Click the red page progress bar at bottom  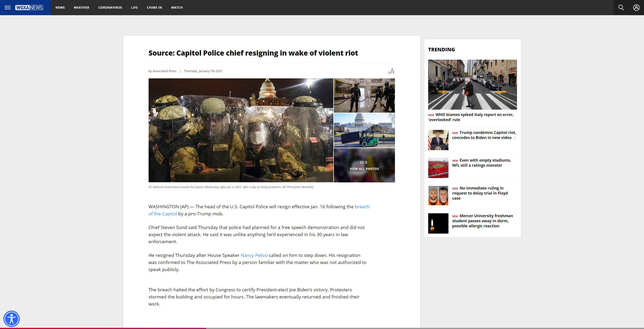(103, 328)
